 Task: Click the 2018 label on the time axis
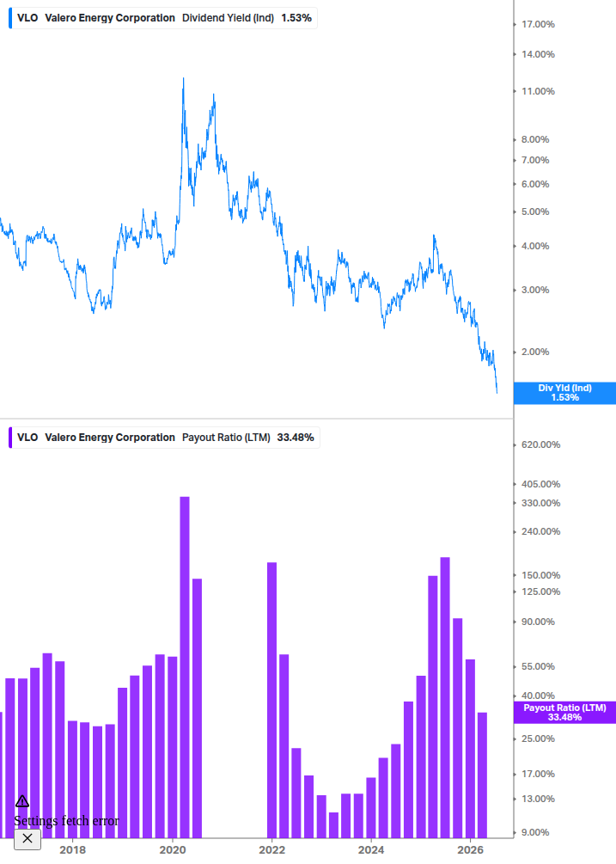73,849
